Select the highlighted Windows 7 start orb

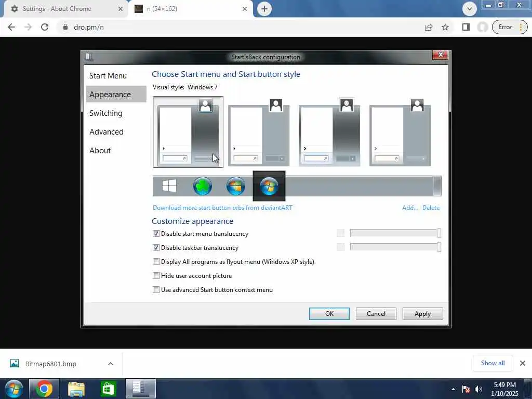pyautogui.click(x=269, y=186)
